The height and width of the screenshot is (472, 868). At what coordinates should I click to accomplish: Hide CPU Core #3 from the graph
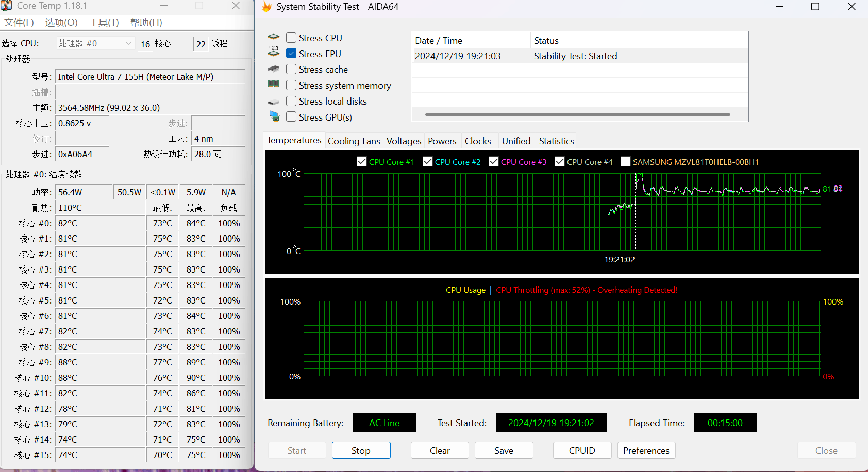point(494,162)
